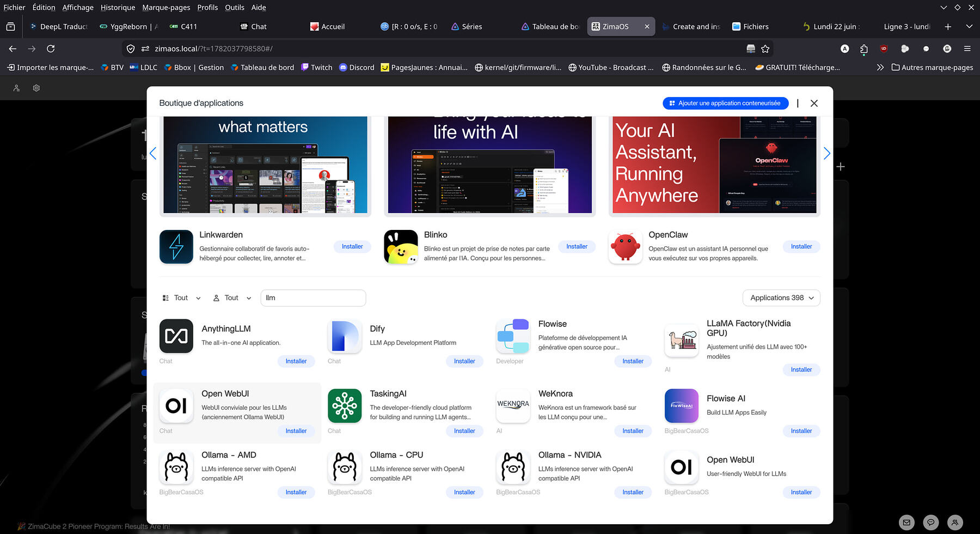Bookmark this page with the star icon
The image size is (980, 534).
coord(765,49)
